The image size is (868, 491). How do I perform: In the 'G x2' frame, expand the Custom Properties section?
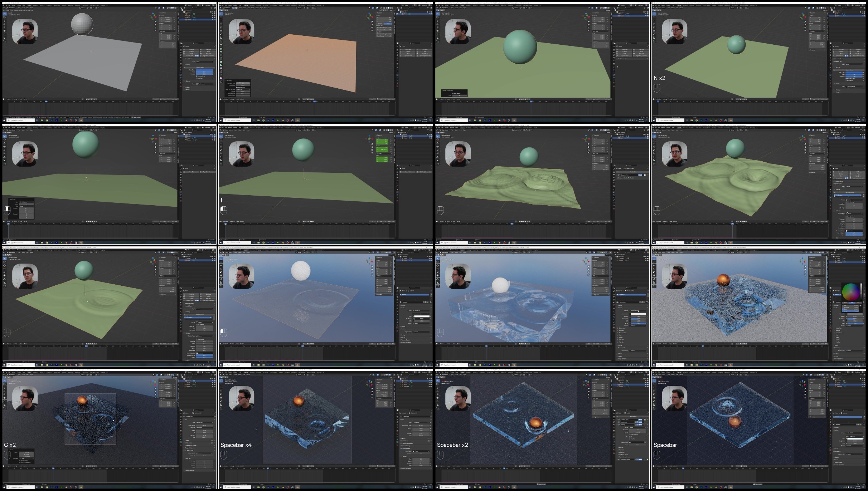click(x=189, y=470)
